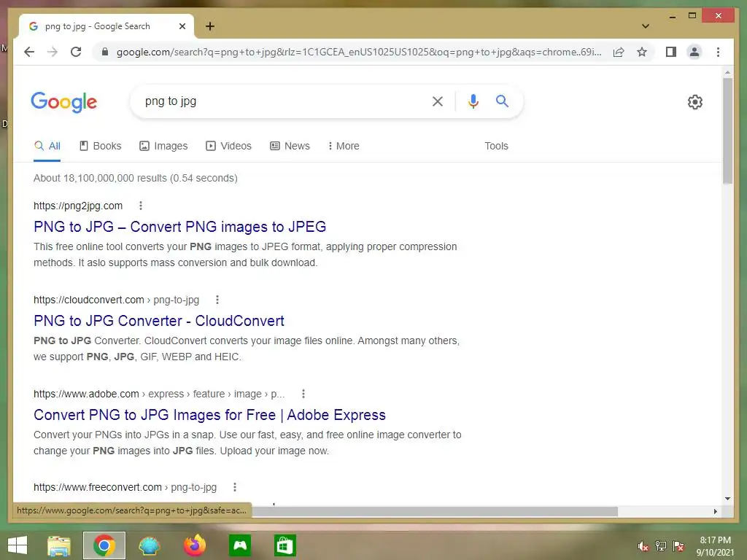Switch to Videos results
This screenshot has width=747, height=560.
[x=228, y=146]
